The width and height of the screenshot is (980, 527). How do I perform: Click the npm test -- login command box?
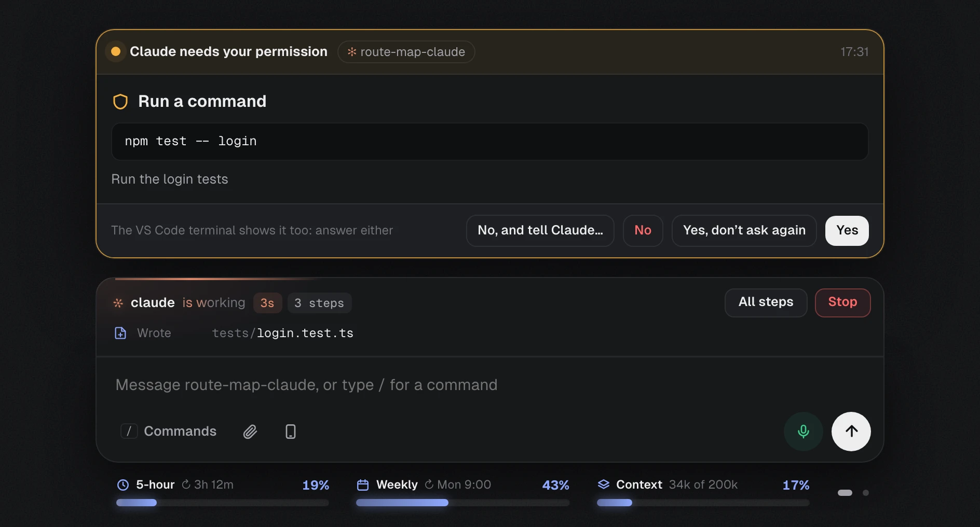[x=489, y=142]
